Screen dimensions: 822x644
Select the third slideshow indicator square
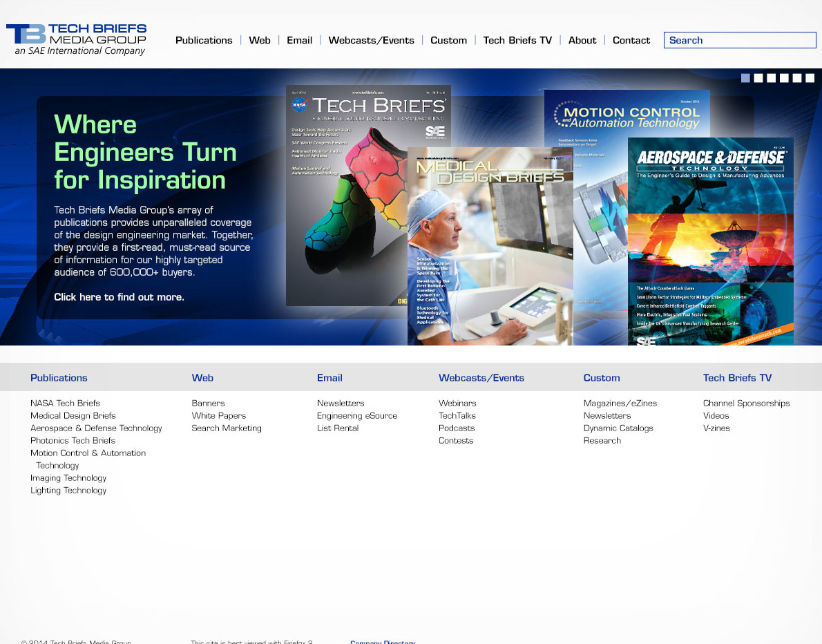click(x=771, y=78)
